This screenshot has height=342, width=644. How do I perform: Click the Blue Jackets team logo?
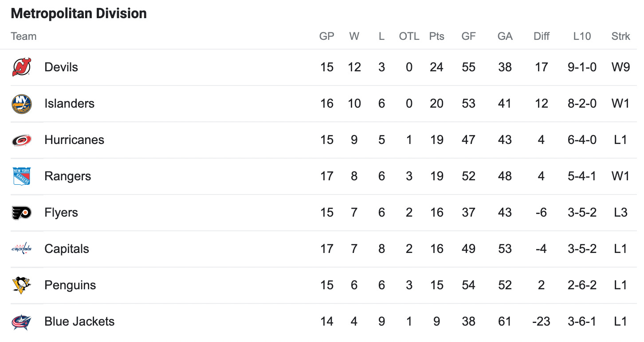(x=21, y=322)
